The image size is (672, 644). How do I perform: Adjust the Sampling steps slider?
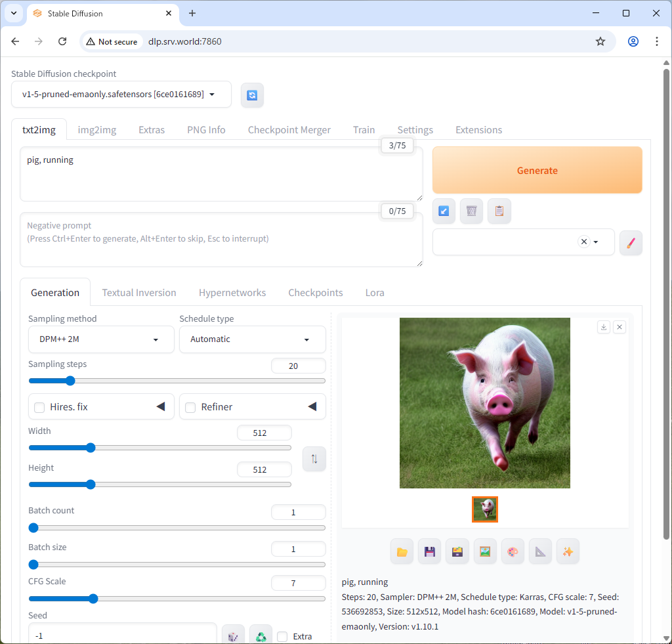[177, 381]
